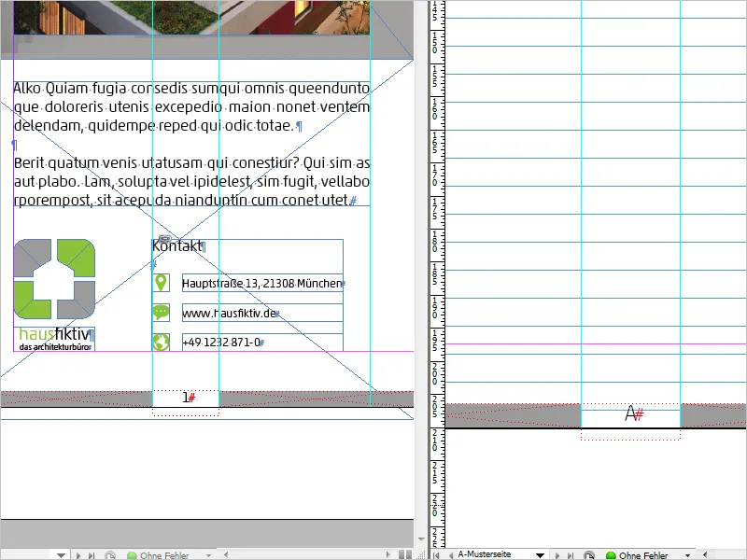Select the green globe icon

(161, 343)
